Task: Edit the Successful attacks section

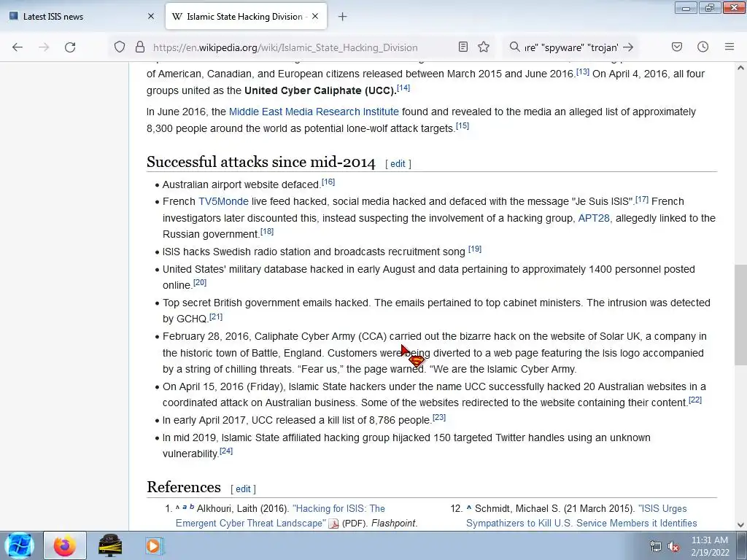Action: pyautogui.click(x=398, y=164)
